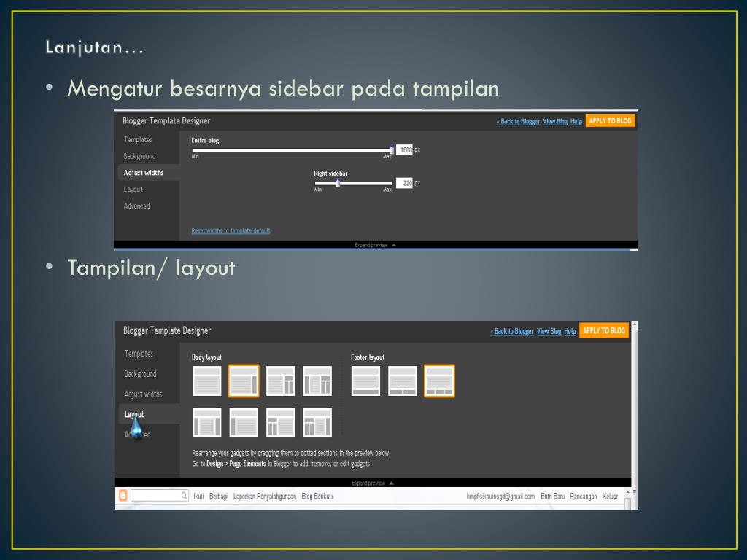
Task: Click Entri Baru in navbar
Action: click(x=553, y=496)
